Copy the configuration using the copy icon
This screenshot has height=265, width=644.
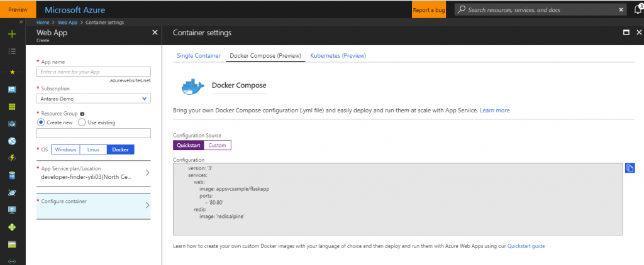[x=630, y=168]
